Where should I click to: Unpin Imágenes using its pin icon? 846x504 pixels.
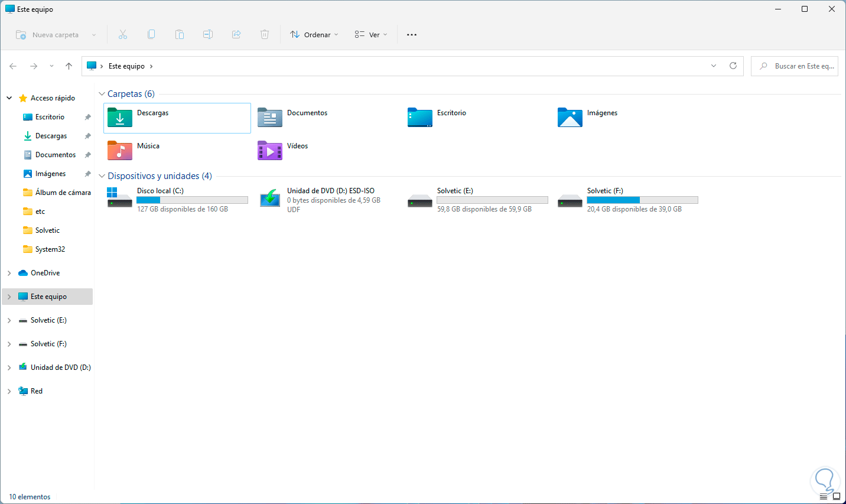click(x=87, y=174)
